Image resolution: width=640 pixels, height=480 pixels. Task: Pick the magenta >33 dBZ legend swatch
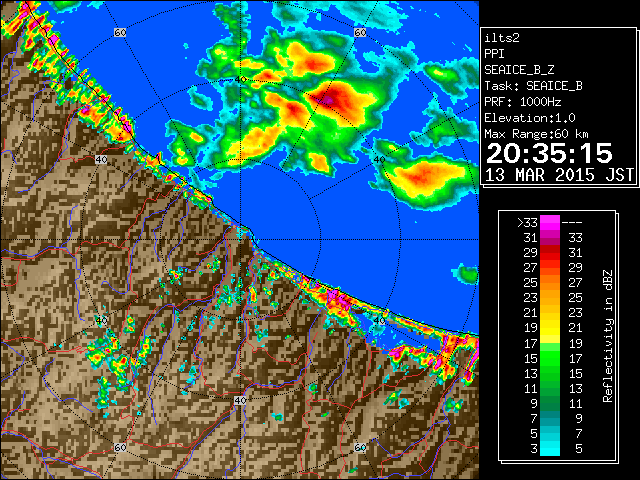pyautogui.click(x=550, y=222)
